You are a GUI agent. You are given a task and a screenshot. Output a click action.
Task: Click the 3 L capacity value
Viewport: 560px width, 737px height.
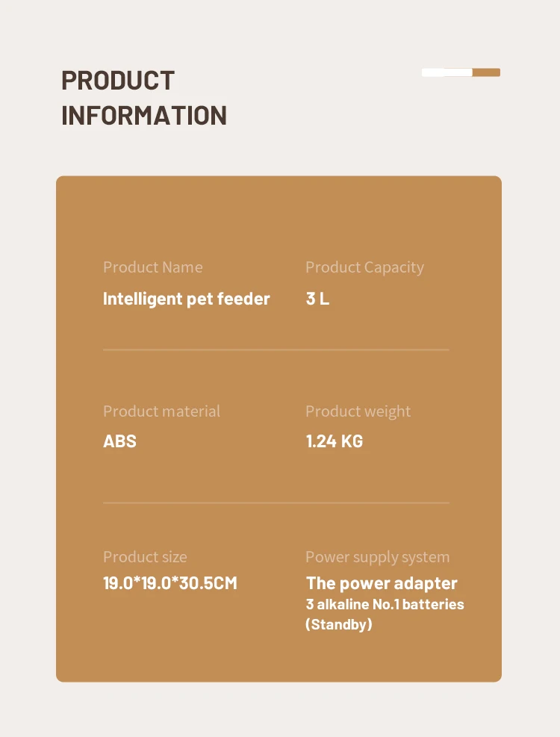317,299
